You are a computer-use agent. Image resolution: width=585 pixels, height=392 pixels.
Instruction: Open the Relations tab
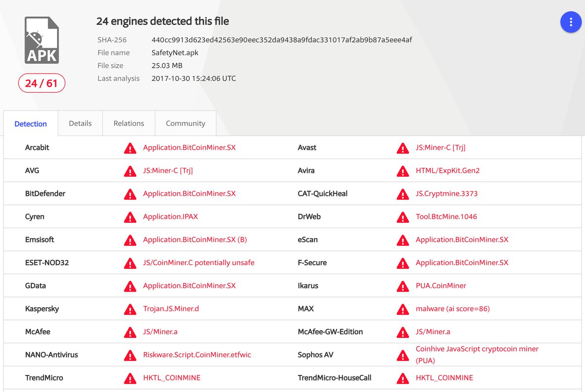[129, 123]
